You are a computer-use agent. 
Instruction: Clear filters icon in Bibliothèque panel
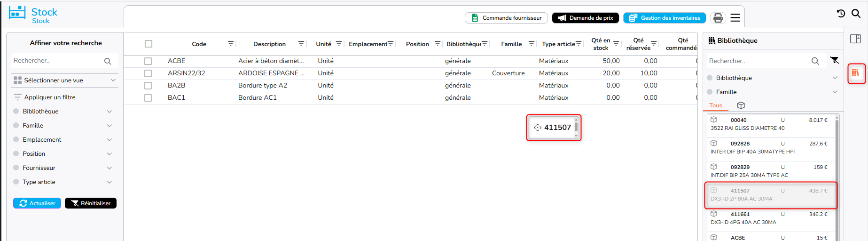pyautogui.click(x=834, y=60)
